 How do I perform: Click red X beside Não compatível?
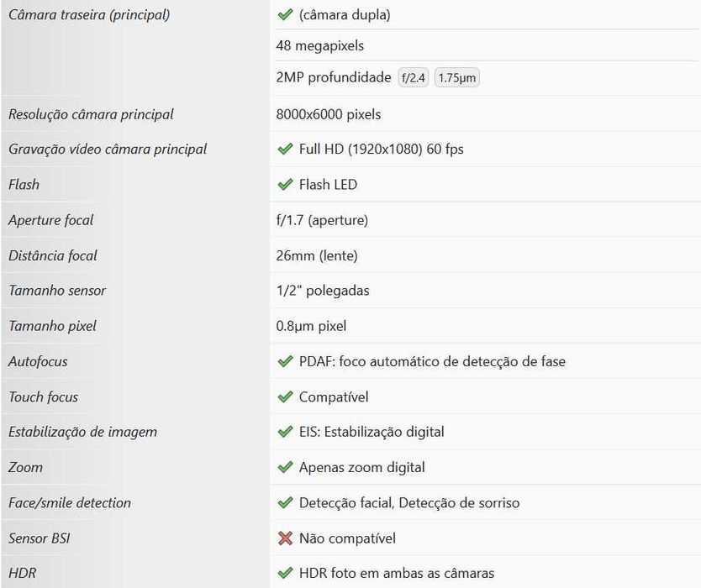coord(285,538)
